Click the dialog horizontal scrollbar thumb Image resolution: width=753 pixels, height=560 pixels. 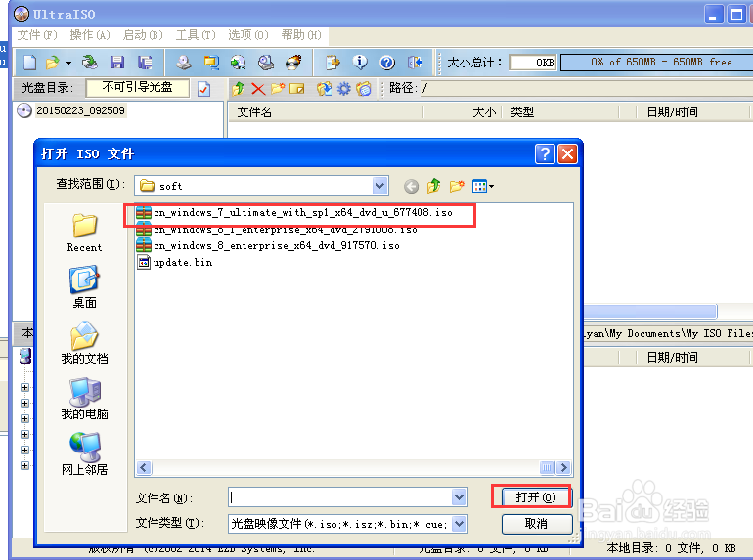547,467
